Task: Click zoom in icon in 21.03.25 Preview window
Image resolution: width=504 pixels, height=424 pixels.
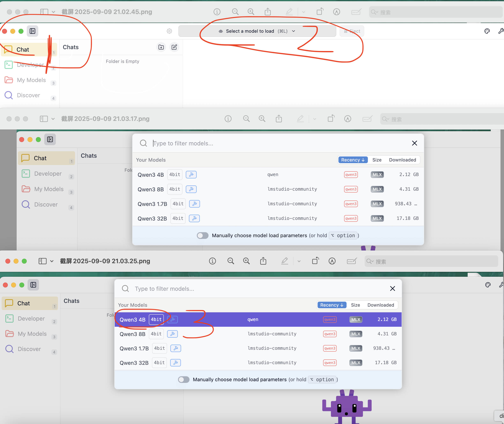Action: click(x=246, y=261)
